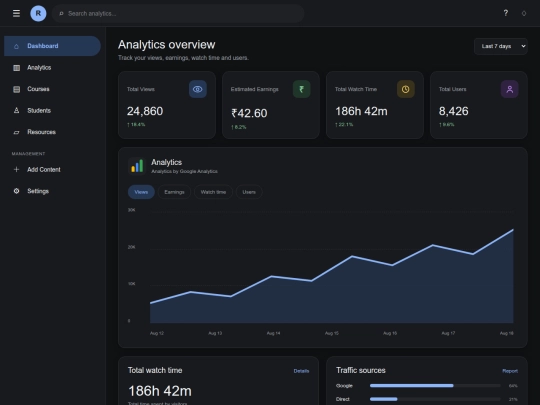Screen dimensions: 540x405
Task: Click the Total Views value 24,860
Action: (145, 111)
